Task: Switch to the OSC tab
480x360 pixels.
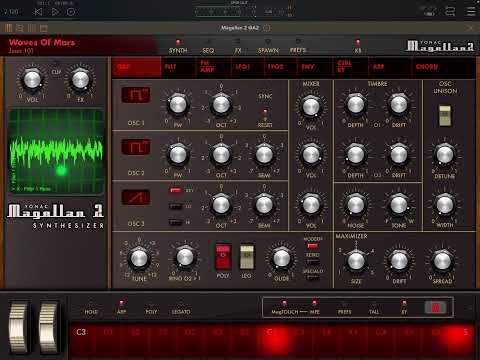Action: (x=136, y=67)
